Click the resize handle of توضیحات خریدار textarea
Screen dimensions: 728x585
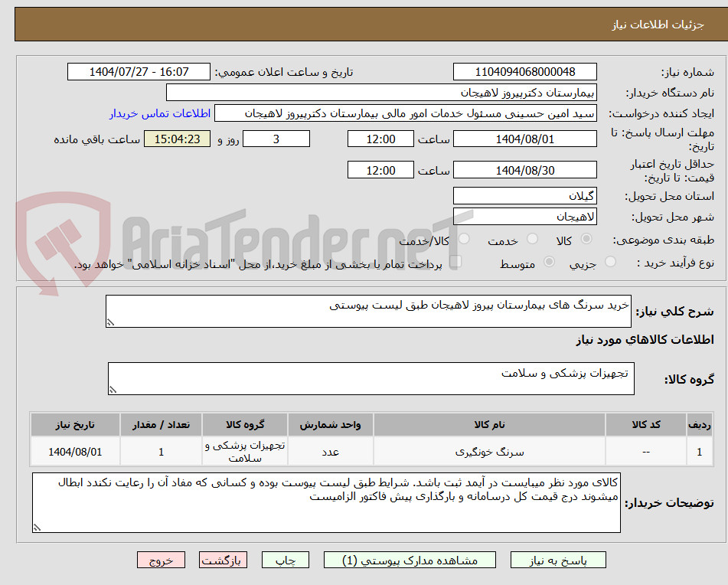pos(38,528)
